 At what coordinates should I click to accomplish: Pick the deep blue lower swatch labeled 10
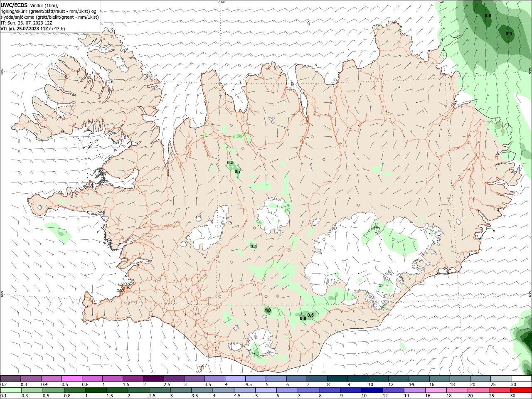click(x=372, y=390)
